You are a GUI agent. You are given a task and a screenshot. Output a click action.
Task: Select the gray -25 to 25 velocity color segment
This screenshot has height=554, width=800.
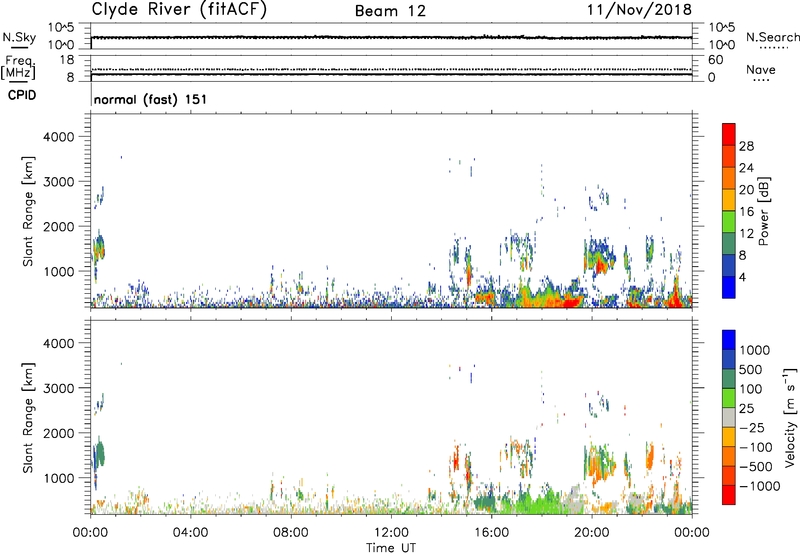click(x=729, y=417)
